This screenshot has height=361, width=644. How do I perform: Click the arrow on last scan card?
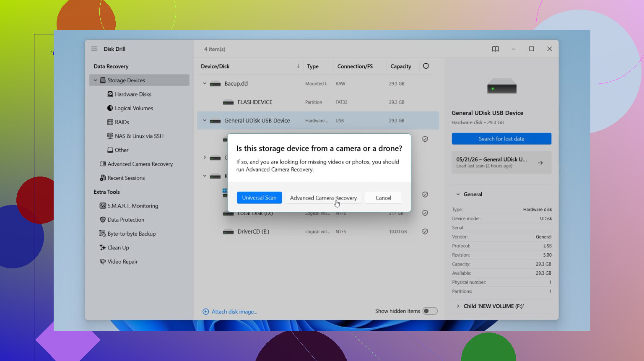pyautogui.click(x=540, y=163)
